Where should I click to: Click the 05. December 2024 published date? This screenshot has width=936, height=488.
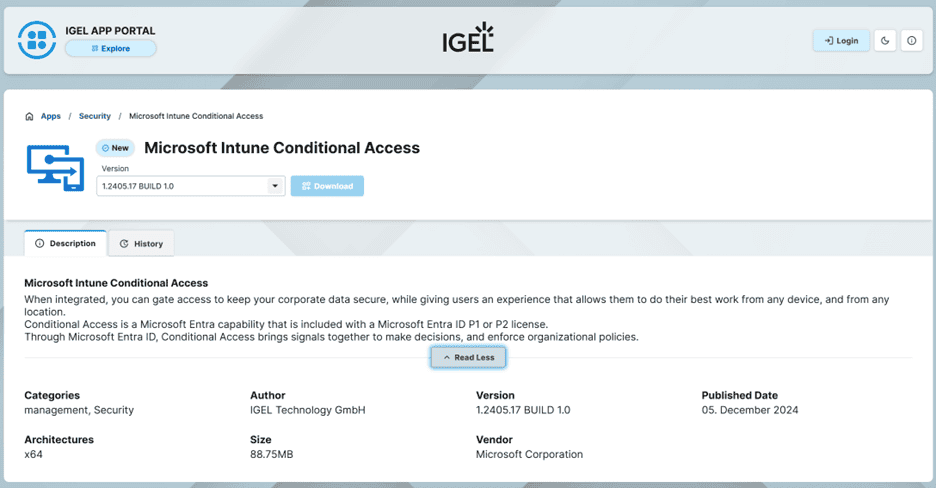pyautogui.click(x=750, y=410)
